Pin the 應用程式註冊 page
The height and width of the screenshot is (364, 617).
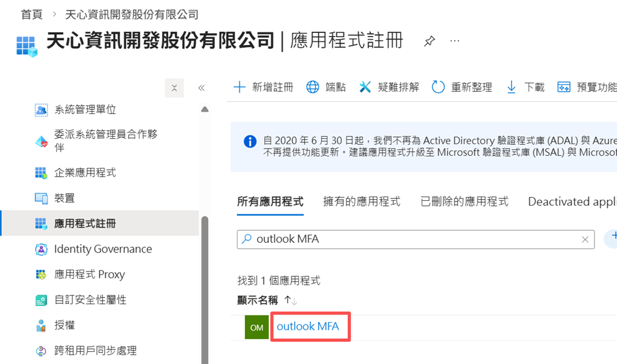429,41
